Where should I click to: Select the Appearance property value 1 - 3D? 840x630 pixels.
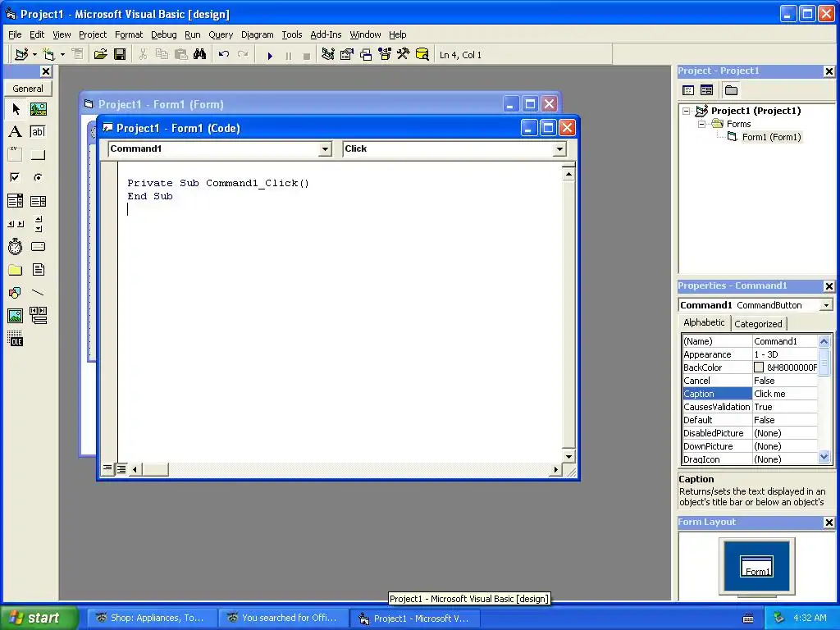coord(785,354)
